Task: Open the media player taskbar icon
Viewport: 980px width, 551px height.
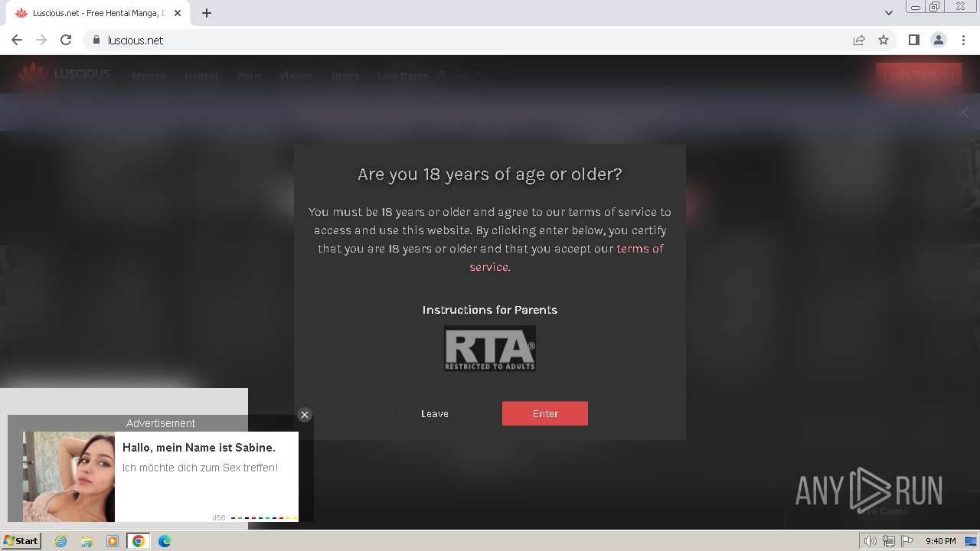Action: point(113,541)
